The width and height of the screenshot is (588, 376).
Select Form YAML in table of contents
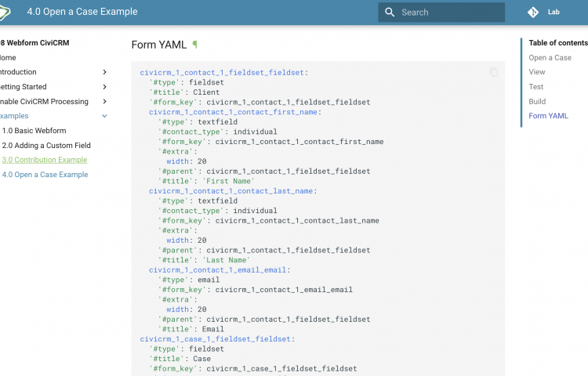tap(548, 116)
